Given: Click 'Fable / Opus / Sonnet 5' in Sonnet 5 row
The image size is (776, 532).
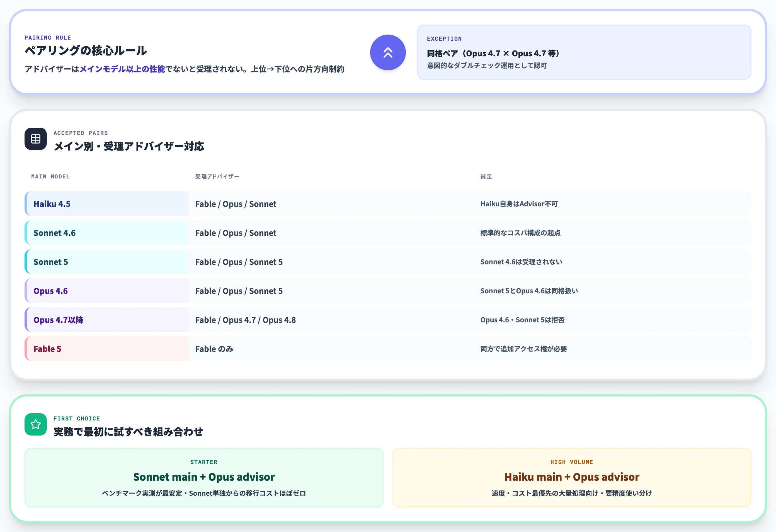Looking at the screenshot, I should point(239,262).
